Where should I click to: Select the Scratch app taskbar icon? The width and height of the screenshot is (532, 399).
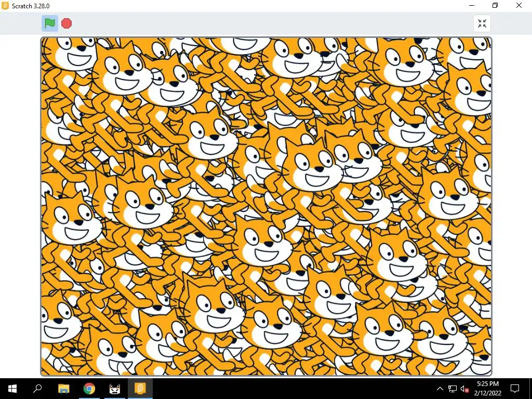click(x=140, y=389)
